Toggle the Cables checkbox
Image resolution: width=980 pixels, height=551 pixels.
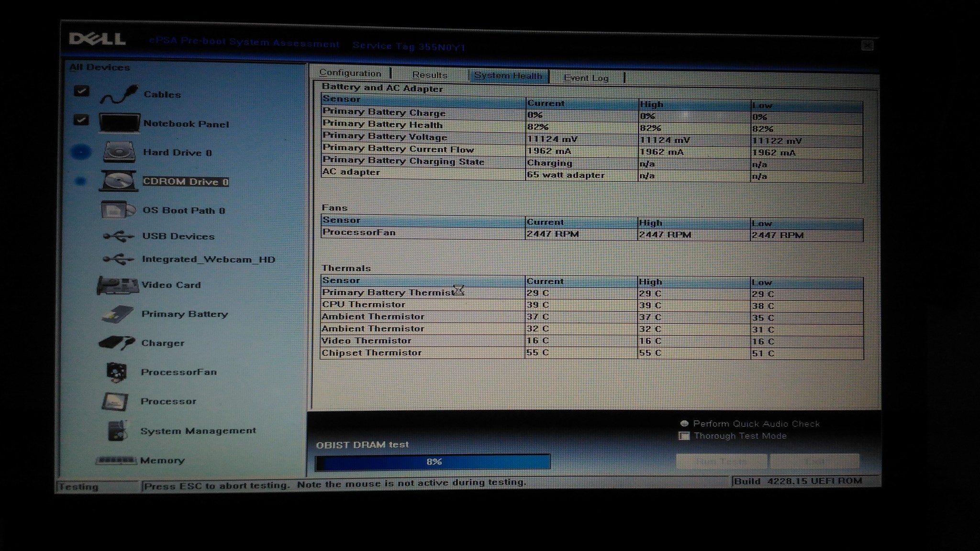coord(82,90)
